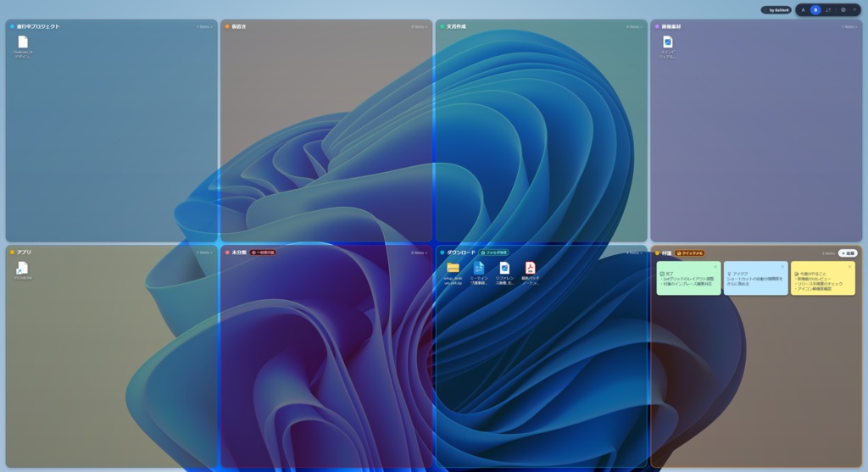Expand items count of 進行中プロジェクト panel
This screenshot has width=868, height=472.
click(204, 26)
